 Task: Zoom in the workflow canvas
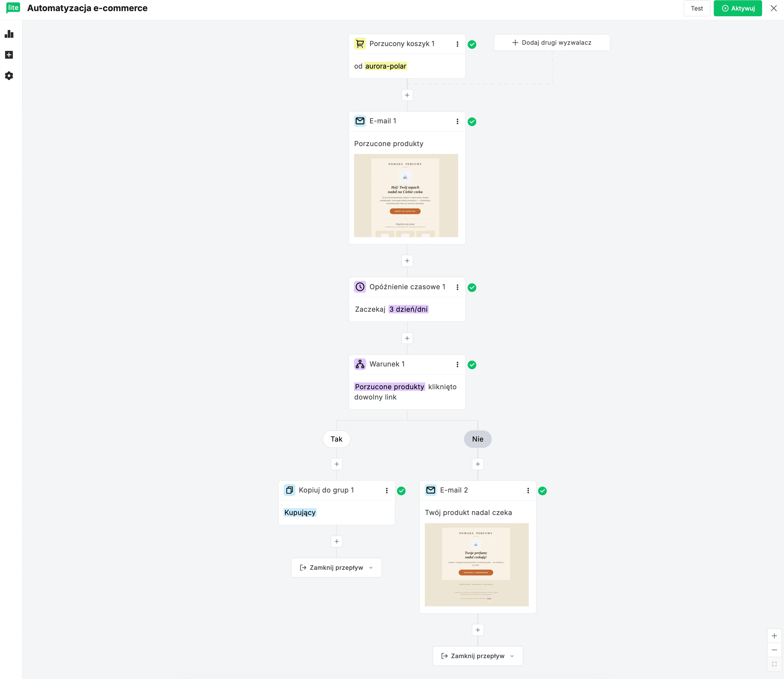(774, 636)
